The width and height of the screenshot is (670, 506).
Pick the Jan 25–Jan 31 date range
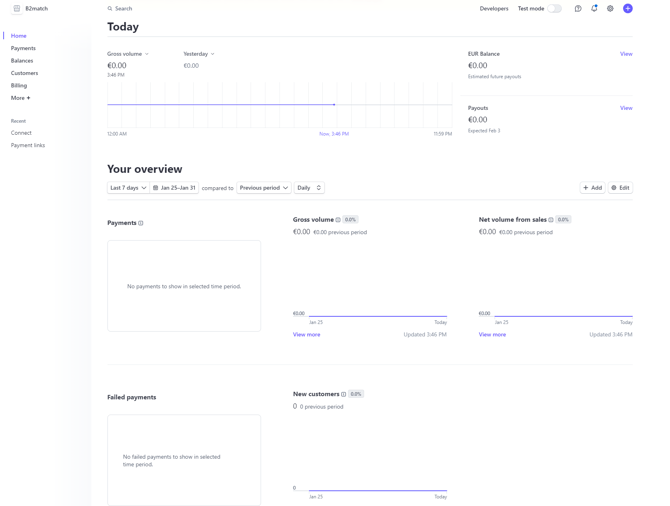pyautogui.click(x=174, y=188)
